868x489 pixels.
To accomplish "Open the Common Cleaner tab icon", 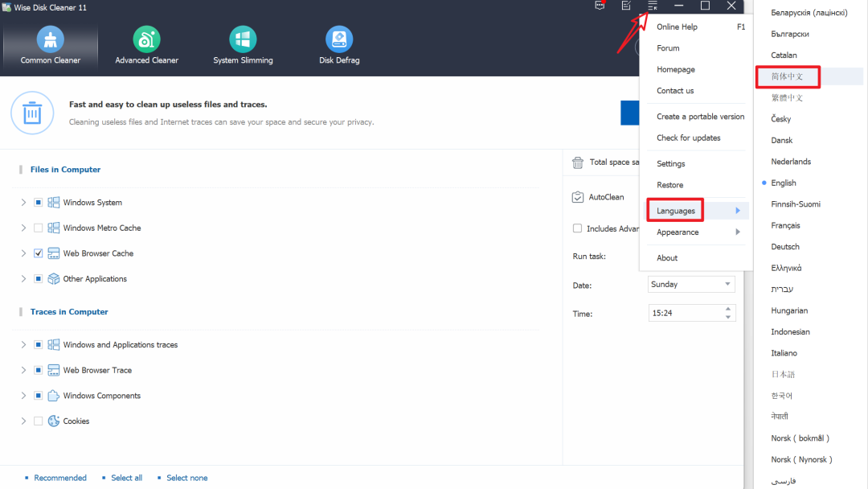I will click(x=51, y=39).
